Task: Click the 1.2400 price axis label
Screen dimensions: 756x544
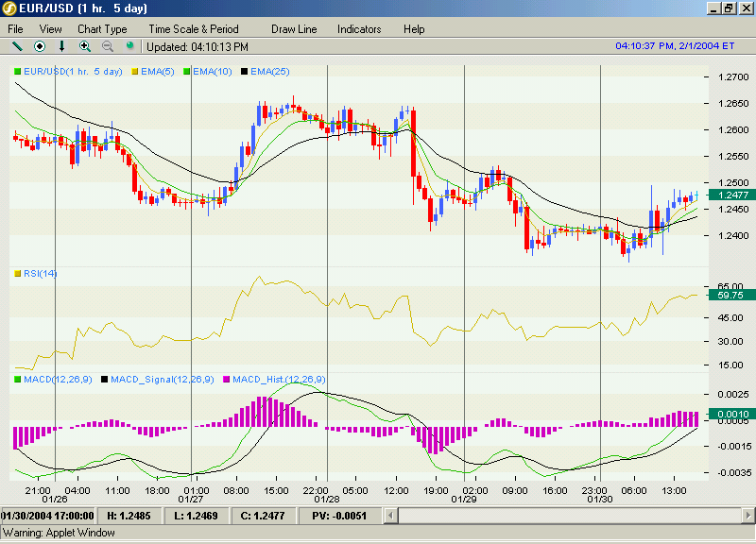Action: click(x=733, y=236)
